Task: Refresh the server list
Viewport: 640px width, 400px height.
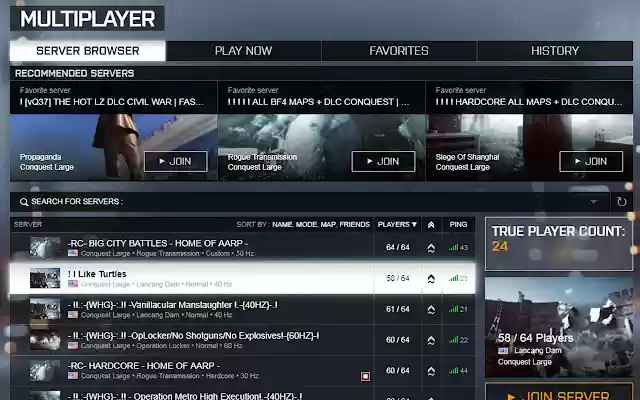Action: (x=622, y=202)
